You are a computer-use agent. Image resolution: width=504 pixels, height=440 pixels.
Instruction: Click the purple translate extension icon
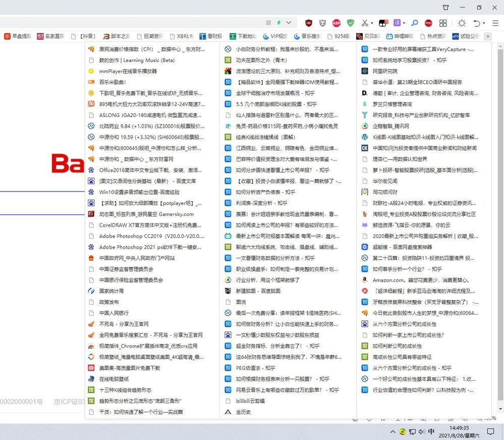(397, 23)
